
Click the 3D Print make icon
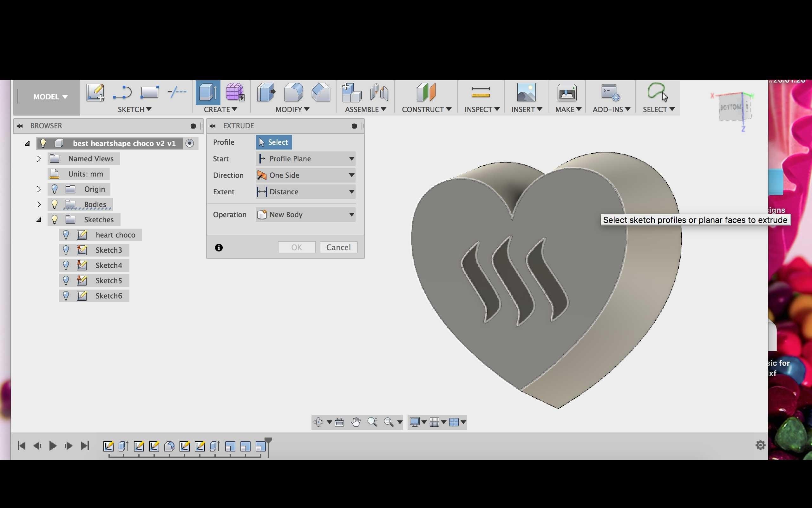pyautogui.click(x=567, y=92)
